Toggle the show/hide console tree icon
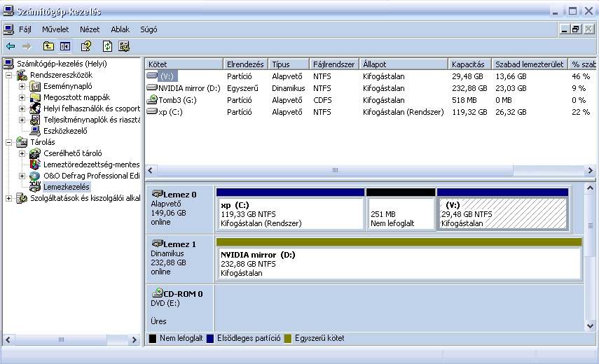Image resolution: width=599 pixels, height=364 pixels. click(x=65, y=46)
